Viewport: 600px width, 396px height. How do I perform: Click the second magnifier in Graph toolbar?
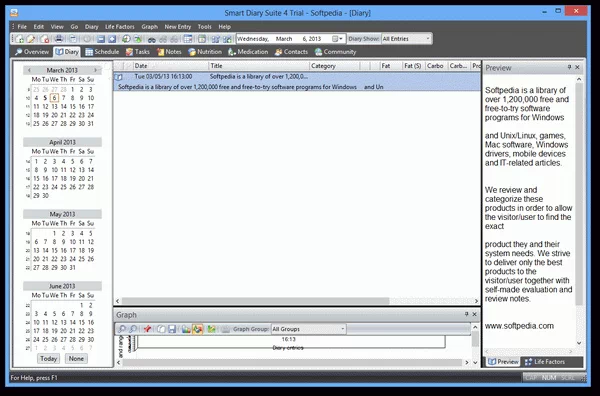coord(133,329)
